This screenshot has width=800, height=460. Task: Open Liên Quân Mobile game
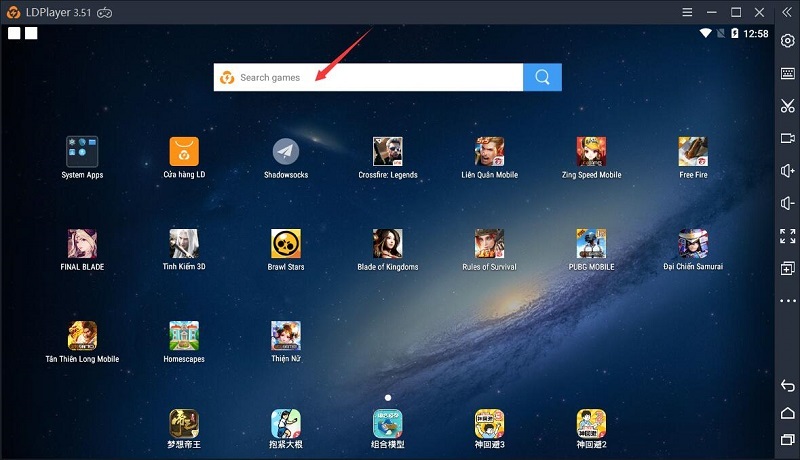point(490,151)
